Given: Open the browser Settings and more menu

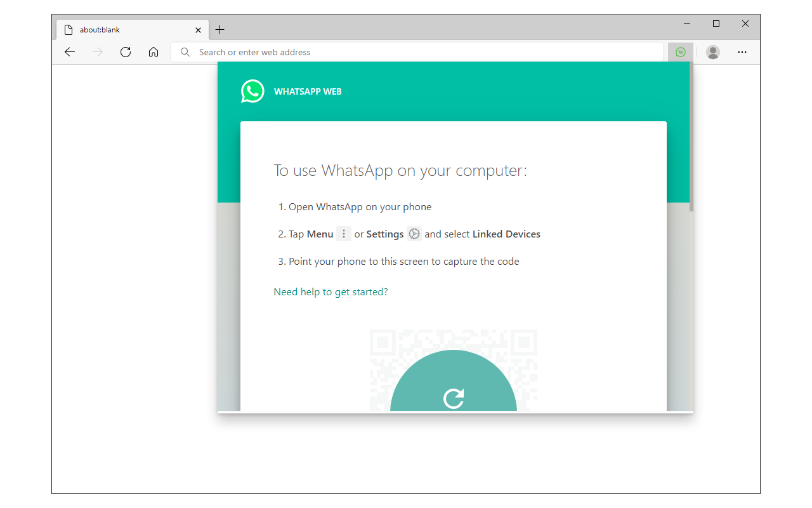Looking at the screenshot, I should (x=742, y=52).
